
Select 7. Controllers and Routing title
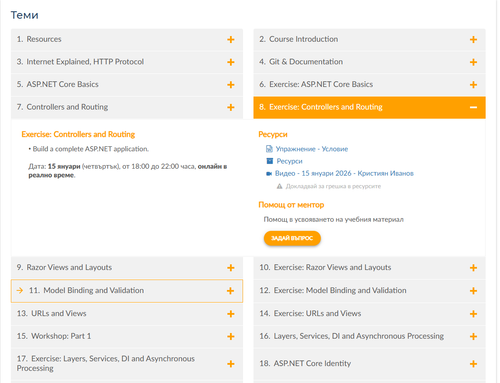(x=62, y=107)
